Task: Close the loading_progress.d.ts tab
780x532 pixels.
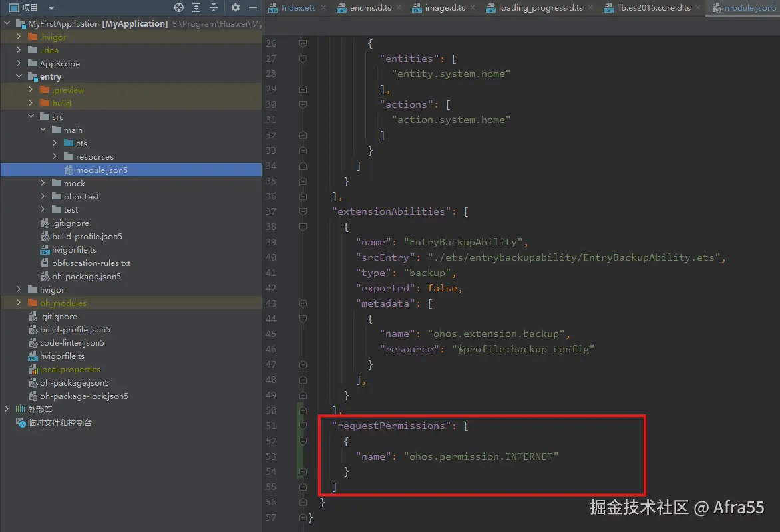Action: pos(590,7)
